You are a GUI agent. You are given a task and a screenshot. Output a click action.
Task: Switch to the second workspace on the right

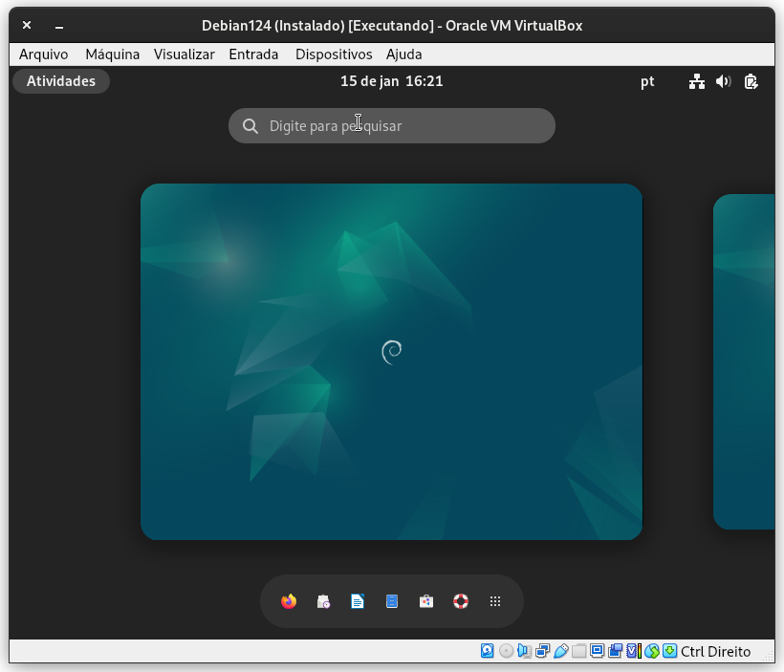click(x=744, y=361)
